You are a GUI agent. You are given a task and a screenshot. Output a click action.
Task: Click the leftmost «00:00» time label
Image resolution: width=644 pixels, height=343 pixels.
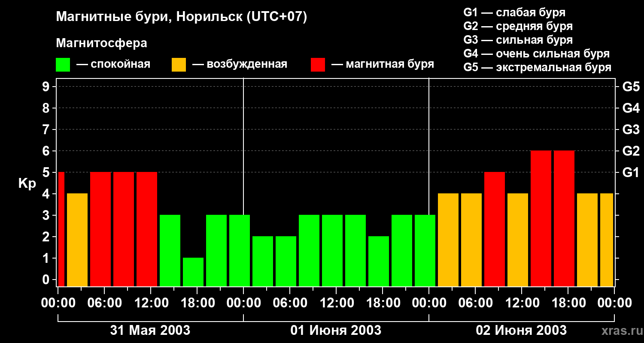58,303
